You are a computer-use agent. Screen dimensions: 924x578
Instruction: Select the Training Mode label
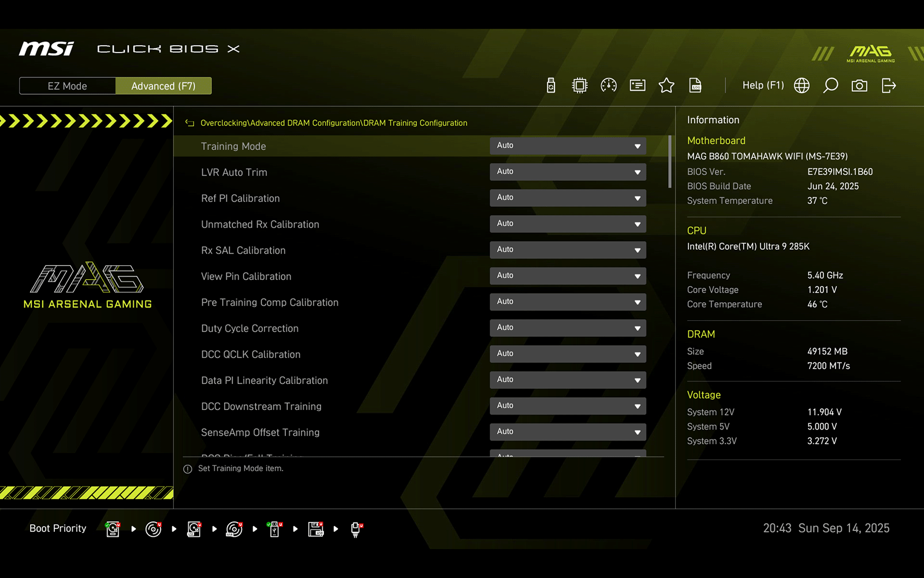click(x=233, y=146)
